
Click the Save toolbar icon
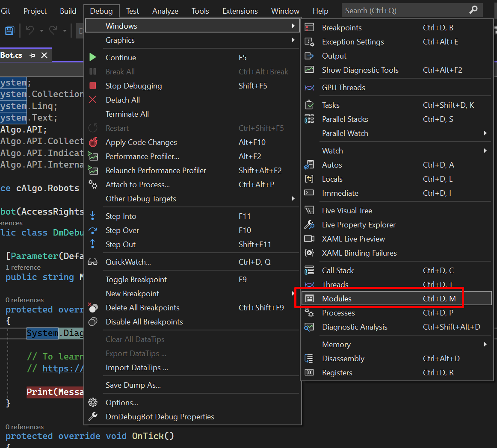coord(9,30)
